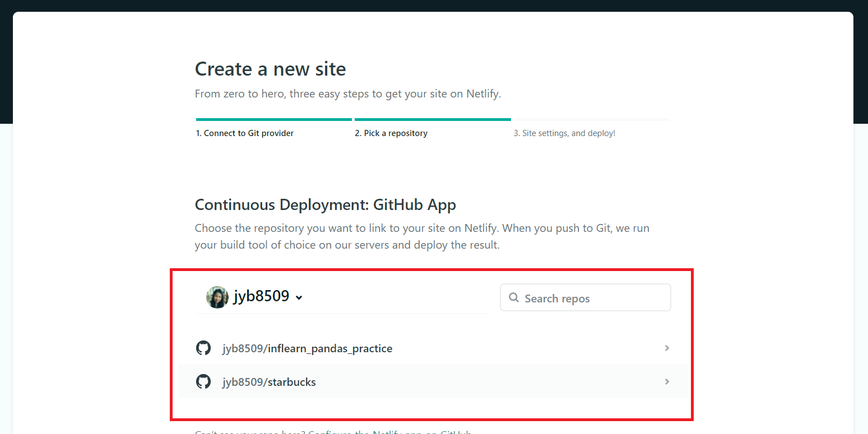Viewport: 868px width, 434px height.
Task: Click the GitHub icon beside inflearn_pandas_practice
Action: pos(203,348)
